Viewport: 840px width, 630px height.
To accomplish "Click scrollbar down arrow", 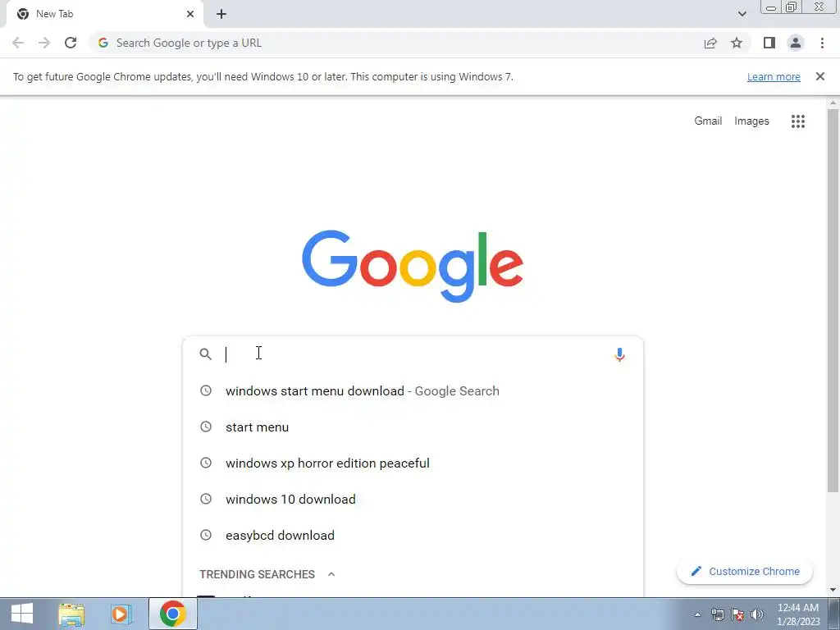I will point(833,590).
